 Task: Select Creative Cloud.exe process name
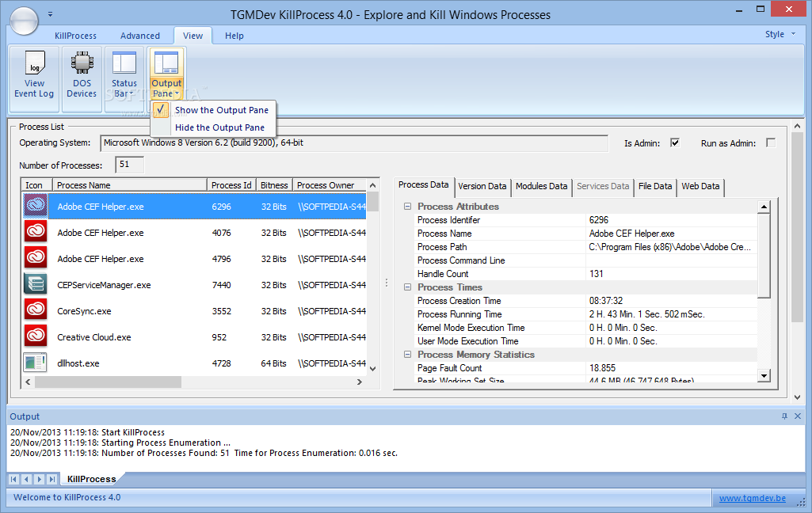tap(93, 337)
